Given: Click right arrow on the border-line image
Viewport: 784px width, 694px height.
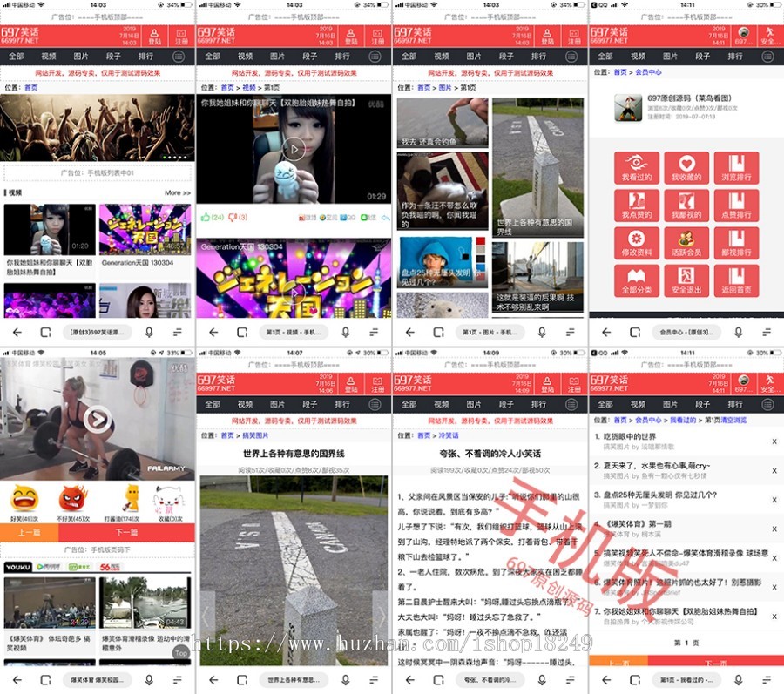Looking at the screenshot, I should pos(382,616).
